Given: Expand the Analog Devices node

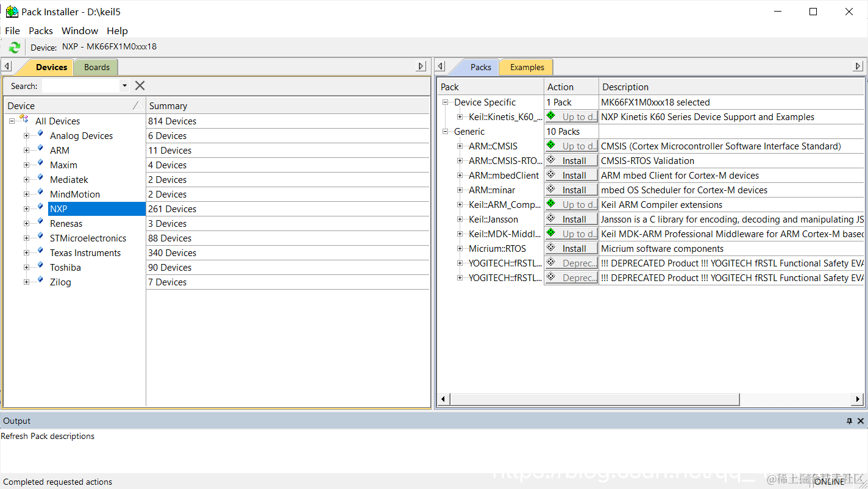Looking at the screenshot, I should 26,136.
